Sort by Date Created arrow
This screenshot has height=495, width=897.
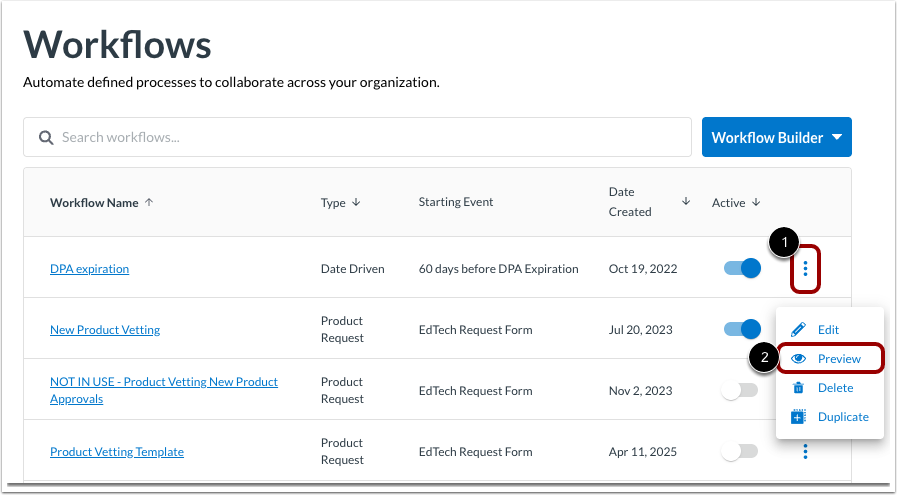tap(686, 201)
